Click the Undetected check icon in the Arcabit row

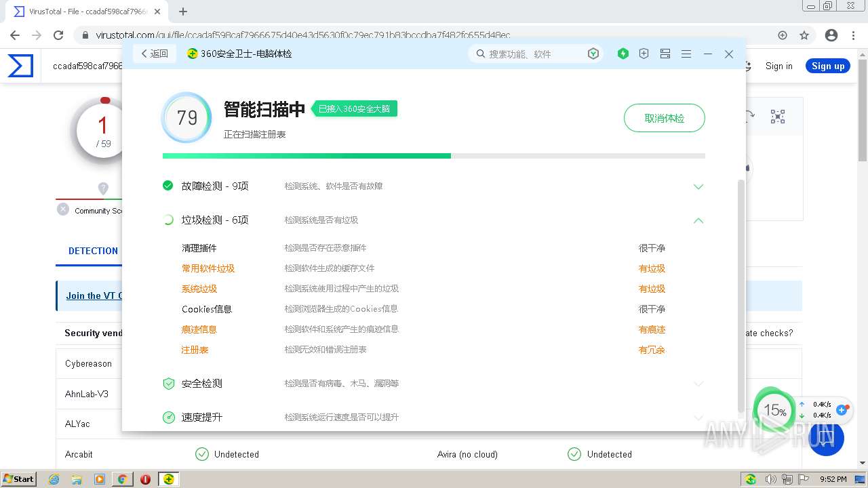[x=201, y=454]
